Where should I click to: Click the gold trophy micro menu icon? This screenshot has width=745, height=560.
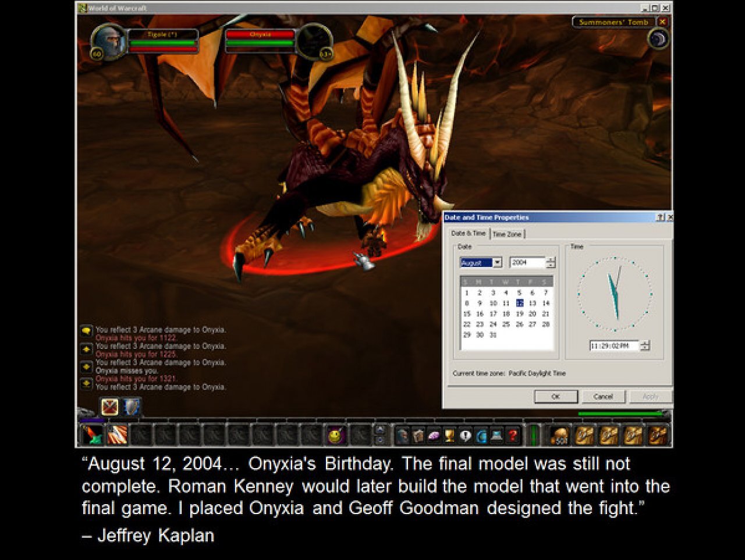(449, 435)
